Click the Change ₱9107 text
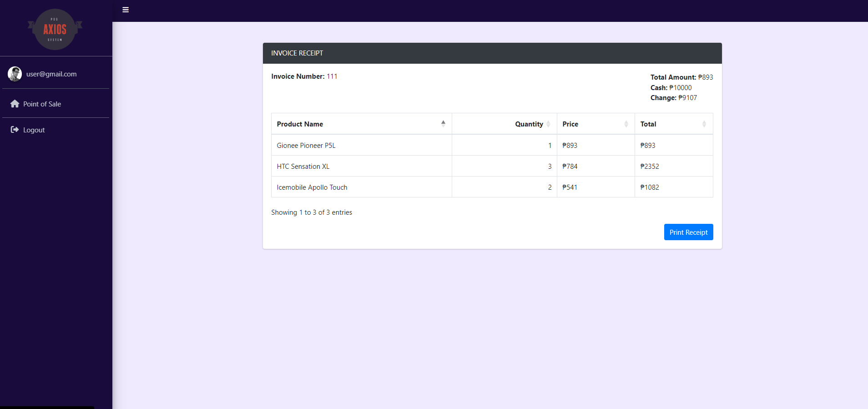The width and height of the screenshot is (868, 409). tap(674, 98)
